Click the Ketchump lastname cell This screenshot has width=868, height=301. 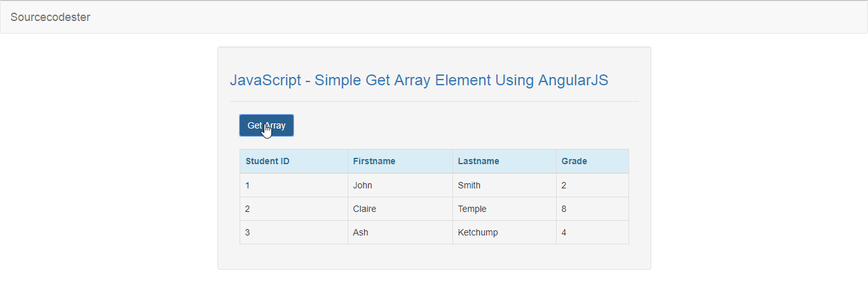tap(505, 232)
